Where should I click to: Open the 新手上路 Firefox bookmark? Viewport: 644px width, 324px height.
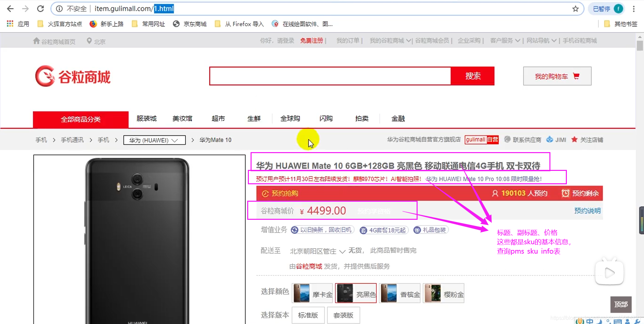pos(107,24)
